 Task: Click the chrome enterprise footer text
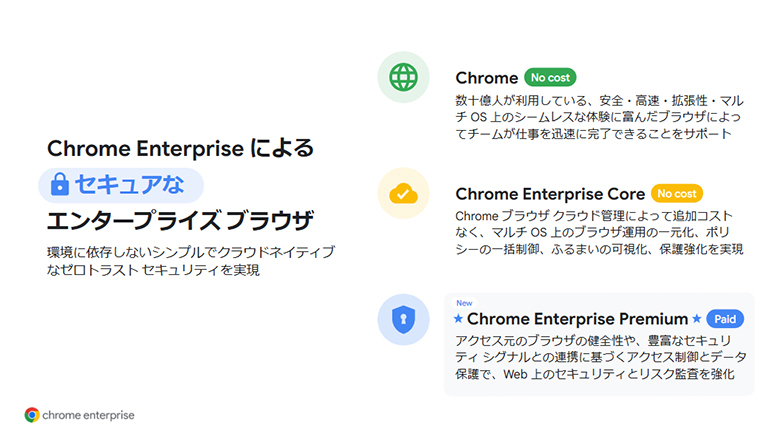click(89, 414)
